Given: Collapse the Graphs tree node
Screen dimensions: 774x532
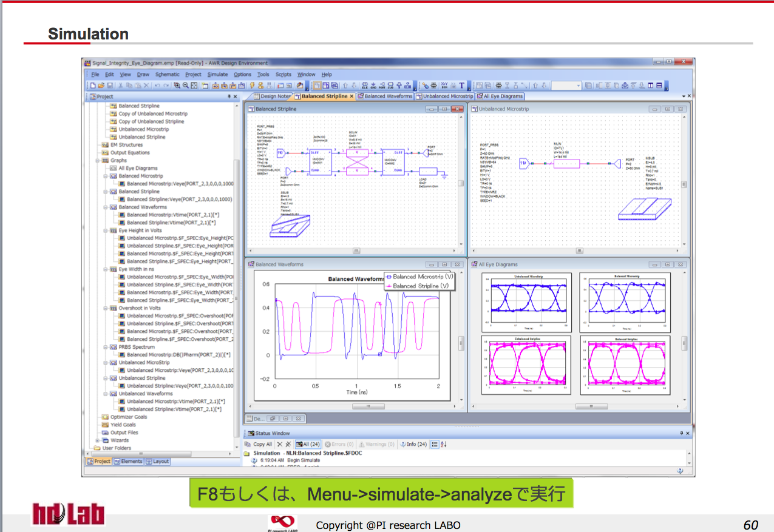Looking at the screenshot, I should [97, 161].
